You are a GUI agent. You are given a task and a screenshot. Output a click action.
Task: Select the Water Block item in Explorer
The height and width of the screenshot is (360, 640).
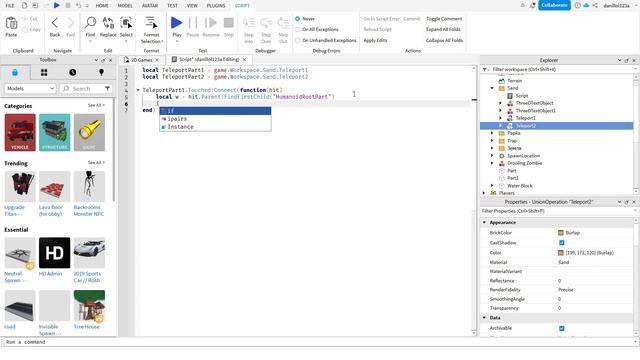[x=520, y=186]
